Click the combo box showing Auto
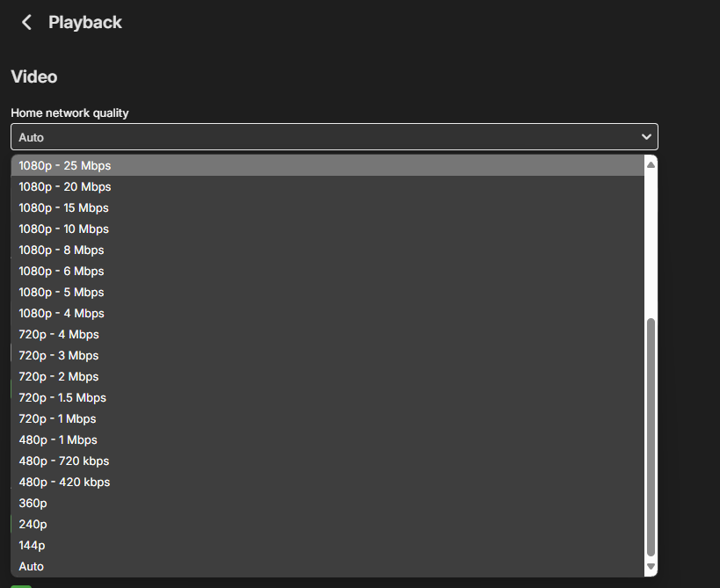Viewport: 720px width, 588px height. coord(334,137)
